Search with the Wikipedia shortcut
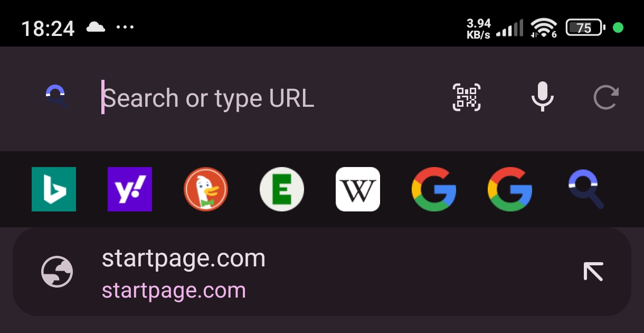 point(358,189)
